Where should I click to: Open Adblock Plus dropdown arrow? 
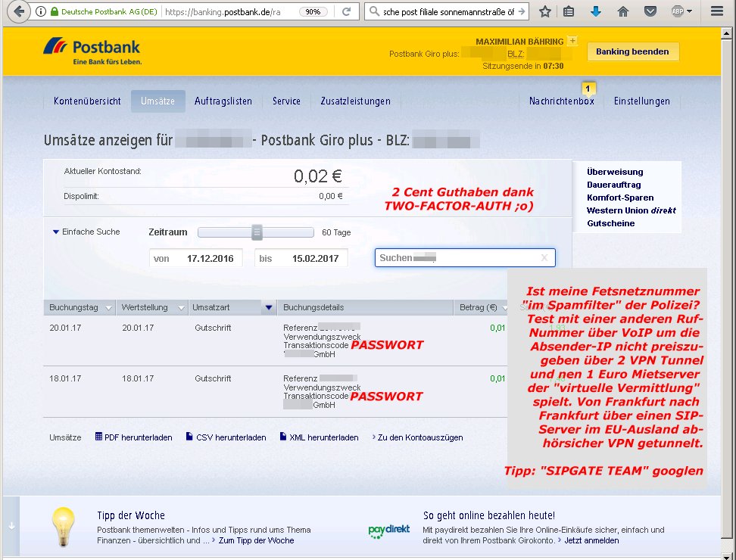[x=689, y=11]
